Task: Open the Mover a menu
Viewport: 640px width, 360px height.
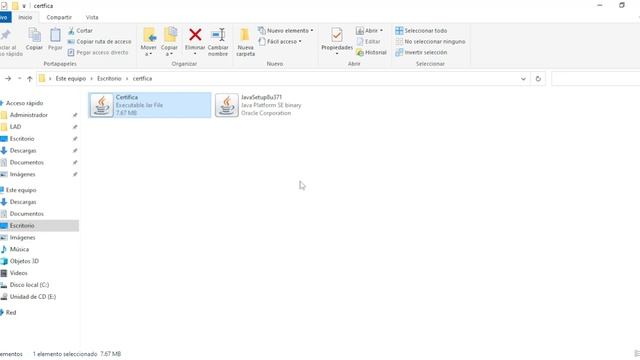Action: 149,42
